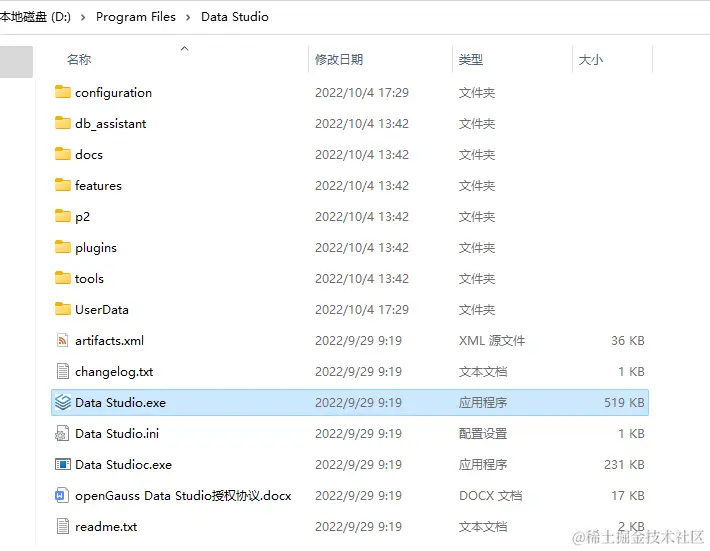Click the p2 folder icon

[x=62, y=216]
